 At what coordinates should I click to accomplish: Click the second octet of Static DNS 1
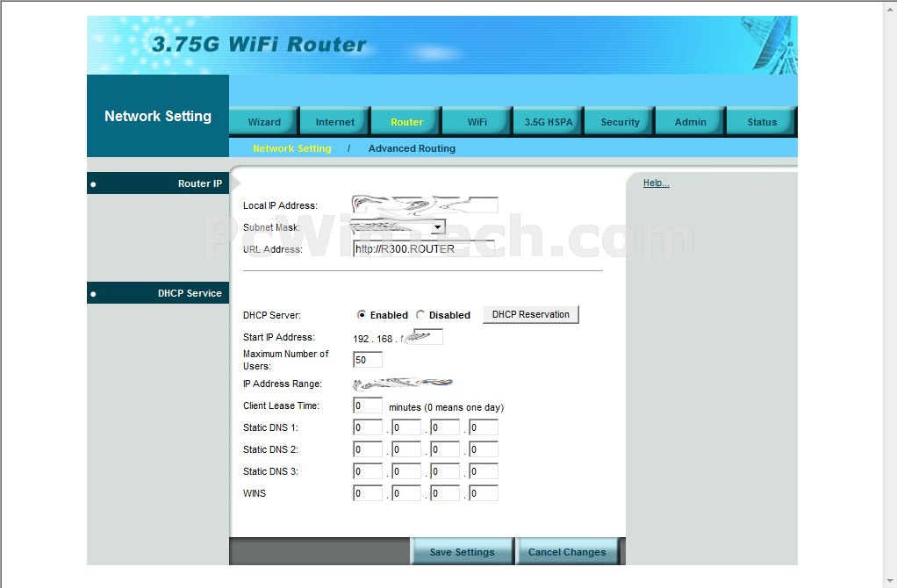(406, 427)
